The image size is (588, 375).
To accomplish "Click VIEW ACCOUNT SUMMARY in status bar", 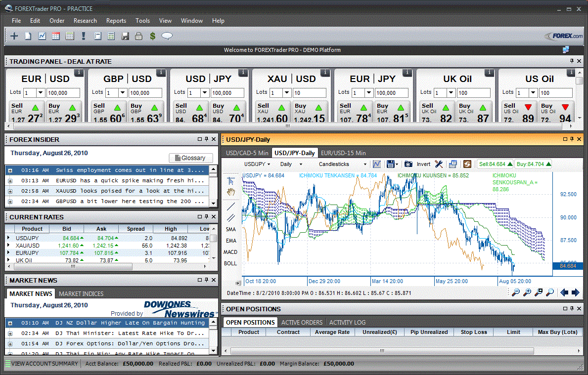I will point(42,363).
